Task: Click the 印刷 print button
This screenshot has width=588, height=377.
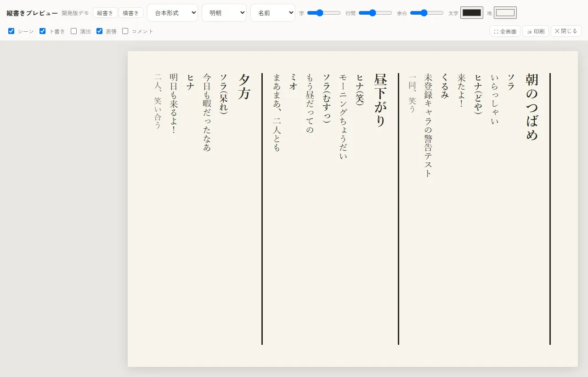Action: tap(536, 31)
